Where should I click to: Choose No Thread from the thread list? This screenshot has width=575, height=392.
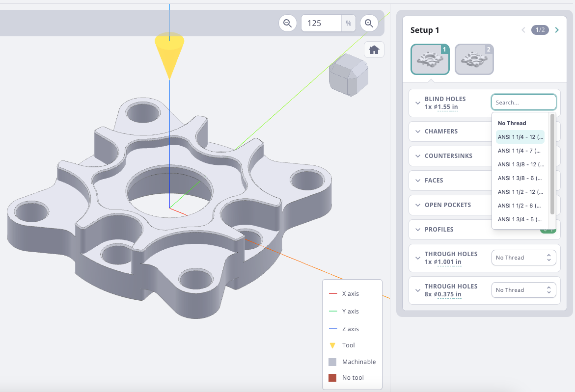[512, 123]
